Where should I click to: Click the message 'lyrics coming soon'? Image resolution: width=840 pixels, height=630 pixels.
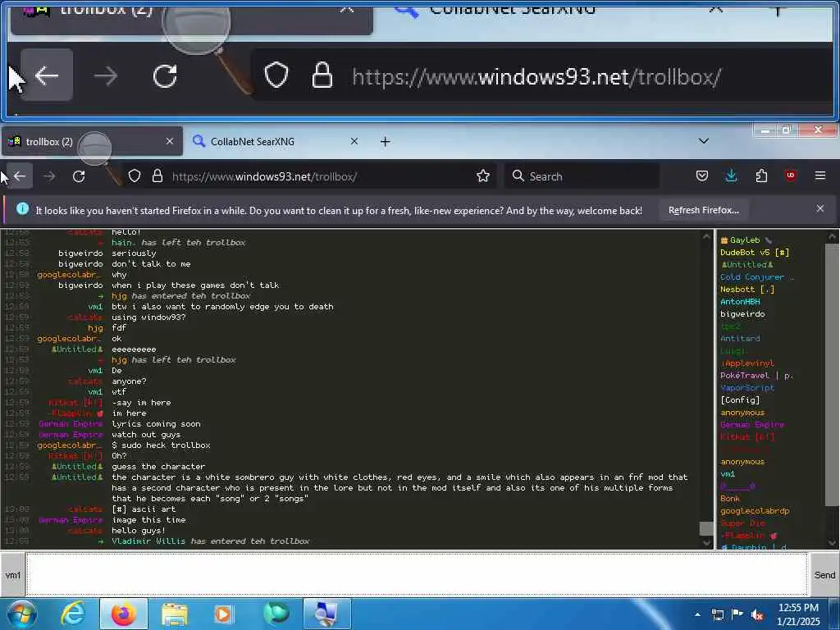(x=156, y=424)
